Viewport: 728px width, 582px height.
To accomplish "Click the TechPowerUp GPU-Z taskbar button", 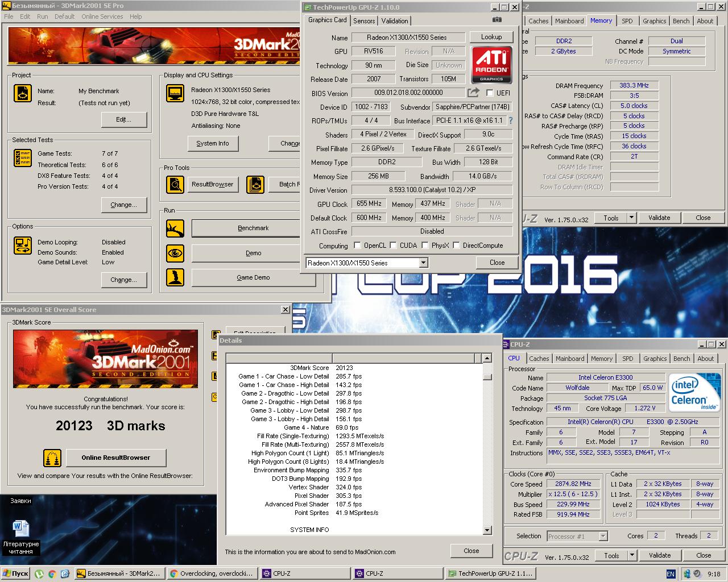I will pyautogui.click(x=490, y=573).
